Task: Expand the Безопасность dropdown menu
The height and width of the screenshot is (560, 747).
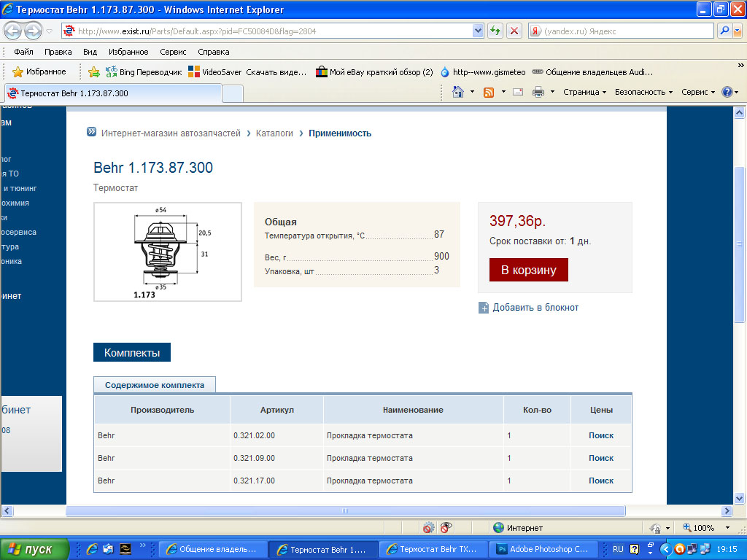Action: pyautogui.click(x=643, y=92)
